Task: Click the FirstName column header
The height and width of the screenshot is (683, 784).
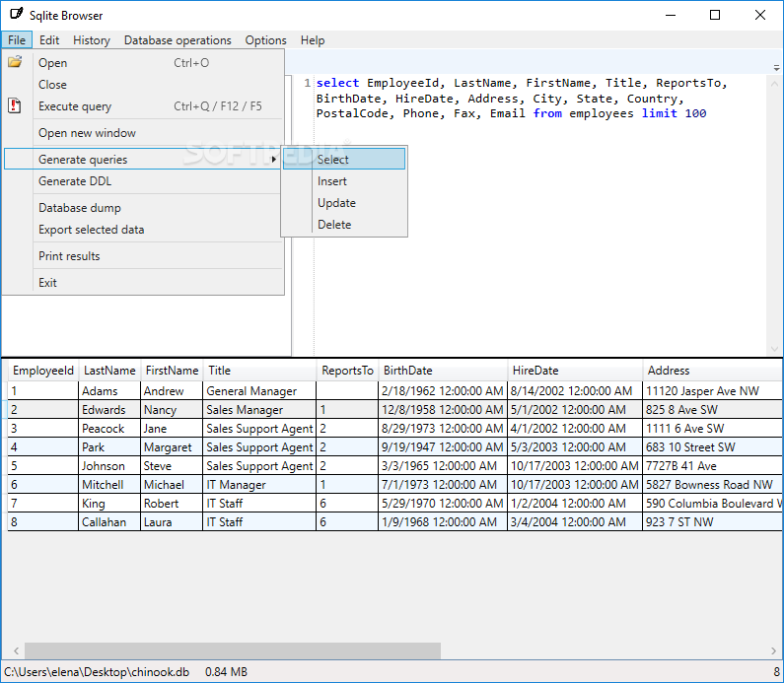Action: pyautogui.click(x=172, y=371)
